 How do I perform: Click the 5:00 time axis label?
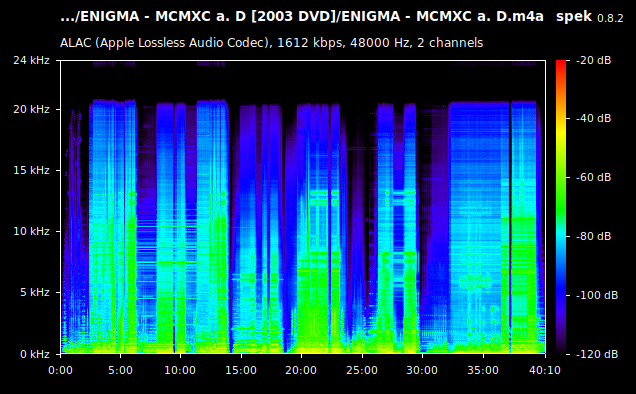[x=120, y=370]
